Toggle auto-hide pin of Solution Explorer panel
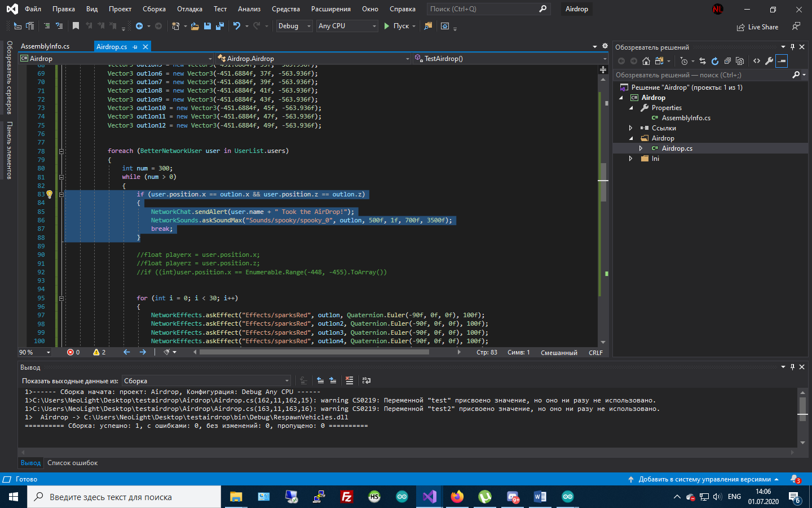 click(x=792, y=47)
